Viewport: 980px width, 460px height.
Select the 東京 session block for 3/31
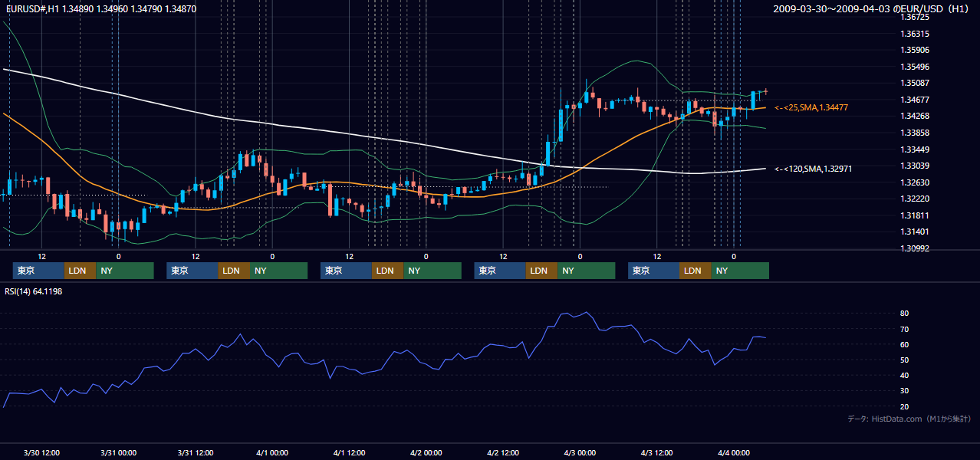point(192,271)
